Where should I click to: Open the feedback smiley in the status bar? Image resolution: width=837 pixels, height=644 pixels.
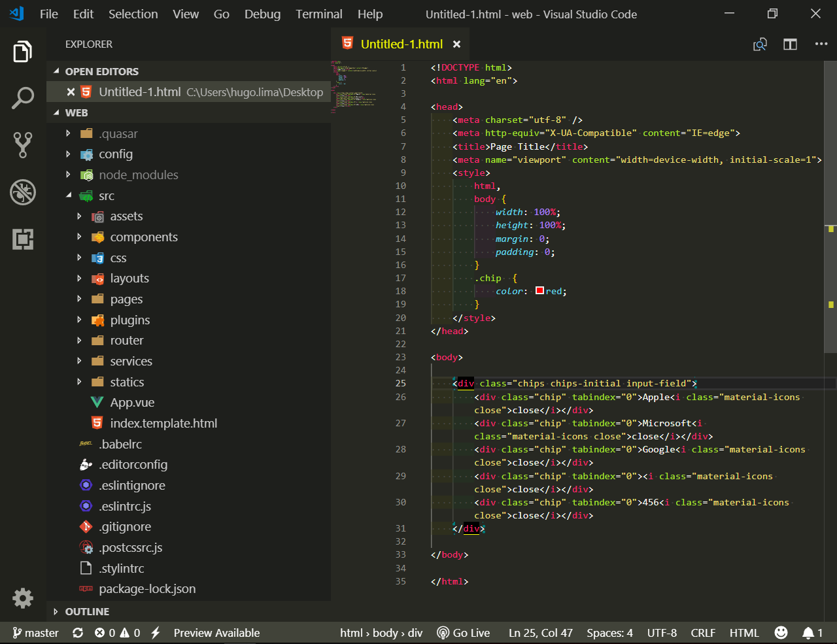pos(781,632)
